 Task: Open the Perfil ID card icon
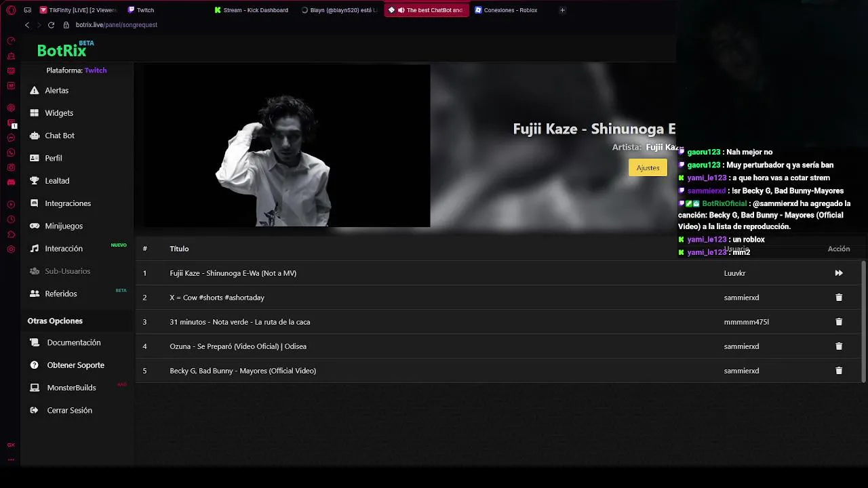pos(35,158)
